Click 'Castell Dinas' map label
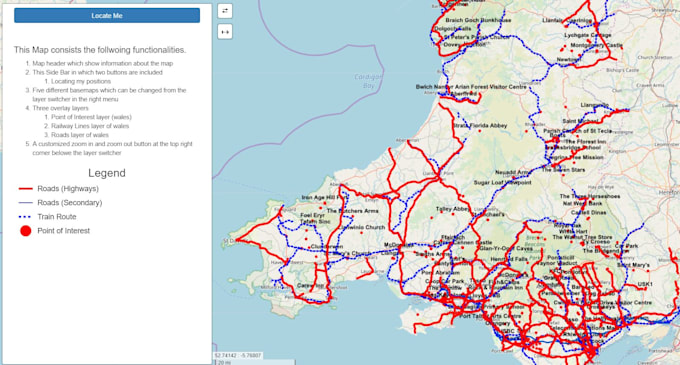 588,213
